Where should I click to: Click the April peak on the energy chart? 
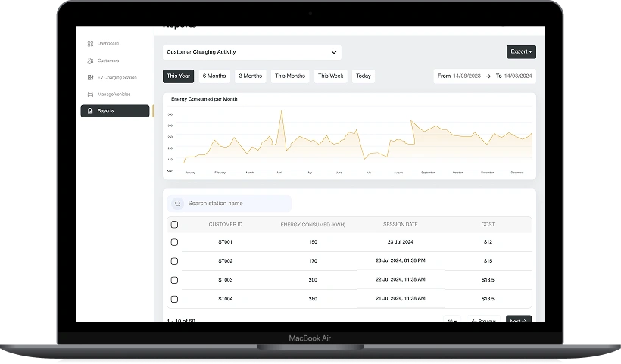(x=282, y=112)
